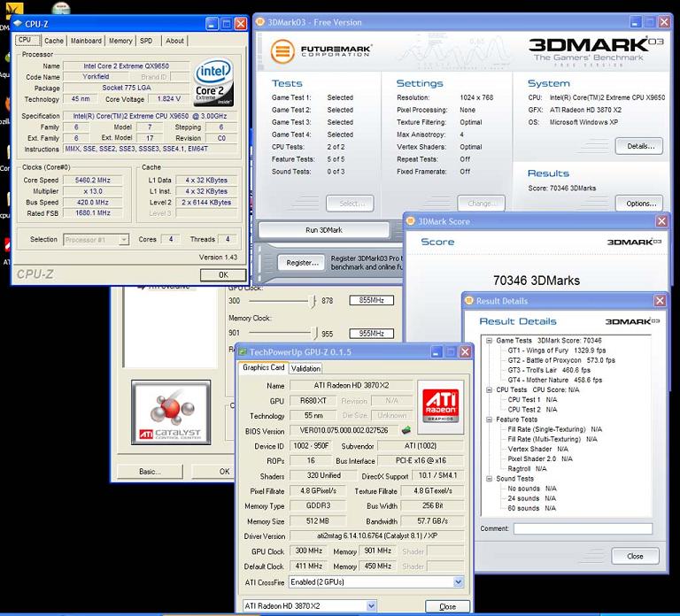Viewport: 680px width, 616px height.
Task: Open the Processor #1 selection dropdown
Action: click(124, 239)
